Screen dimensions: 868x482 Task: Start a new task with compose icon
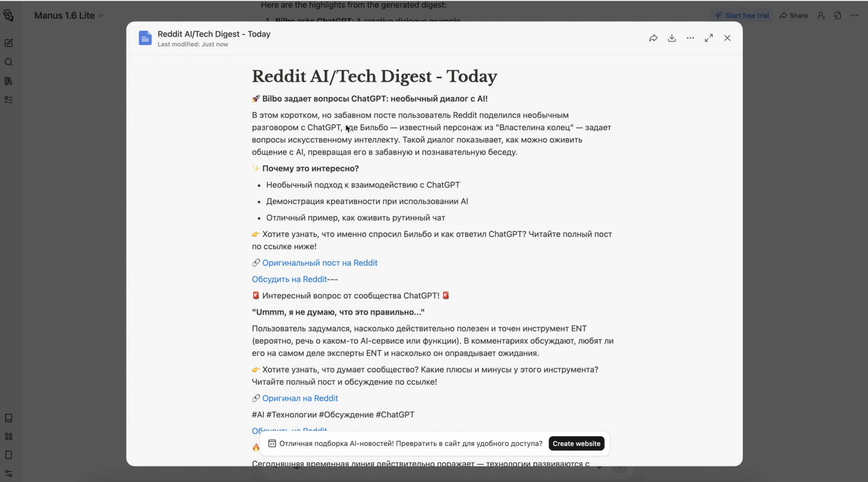click(8, 43)
